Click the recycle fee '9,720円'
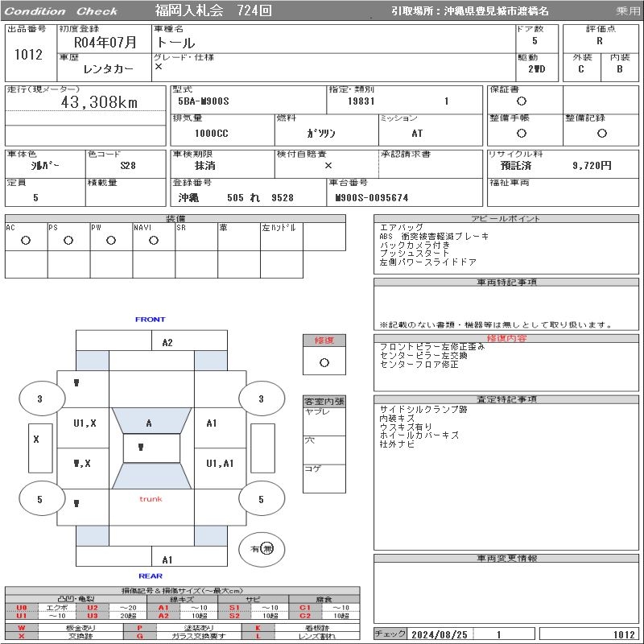This screenshot has width=644, height=644. pos(592,166)
